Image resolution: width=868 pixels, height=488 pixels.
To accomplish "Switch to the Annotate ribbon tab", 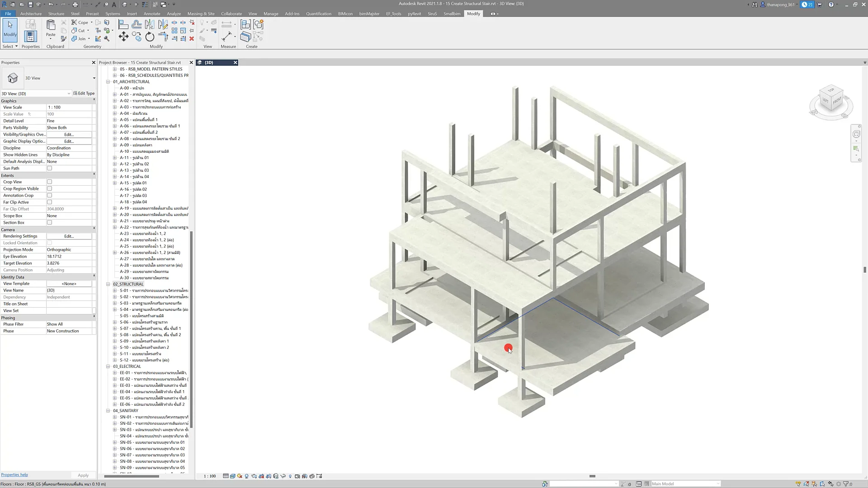I will [x=152, y=14].
